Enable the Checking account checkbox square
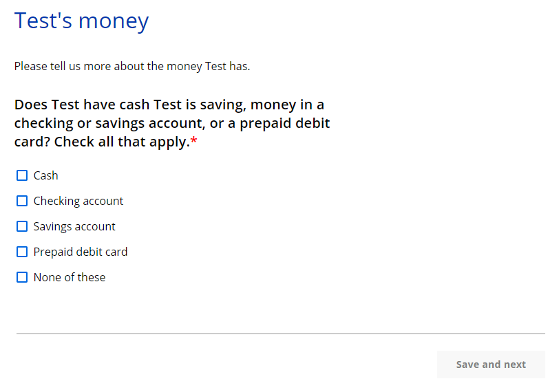This screenshot has height=392, width=559. tap(22, 201)
